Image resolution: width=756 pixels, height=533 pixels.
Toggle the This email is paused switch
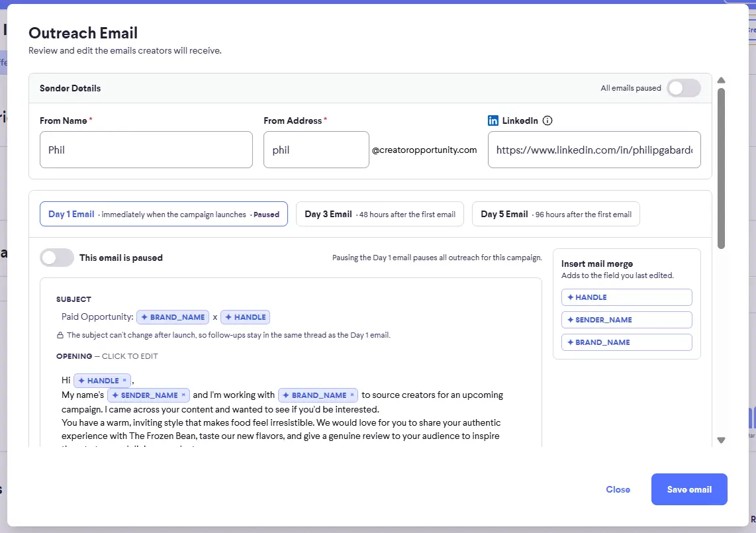coord(57,258)
